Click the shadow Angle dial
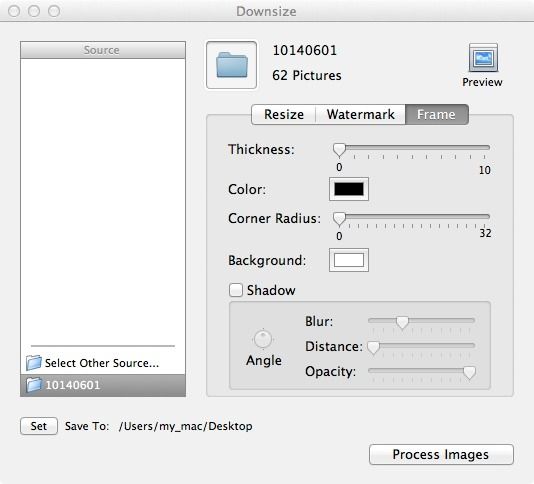 tap(263, 339)
